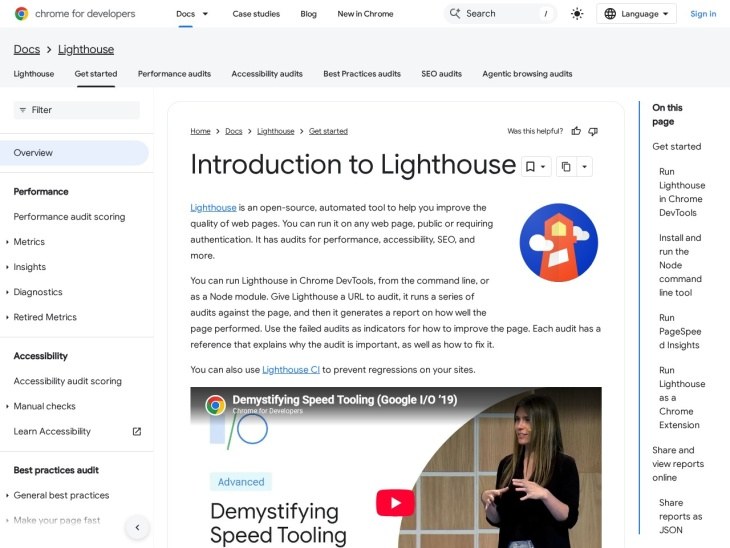Viewport: 730px width, 548px height.
Task: Click the Lighthouse logo image
Action: tap(559, 242)
